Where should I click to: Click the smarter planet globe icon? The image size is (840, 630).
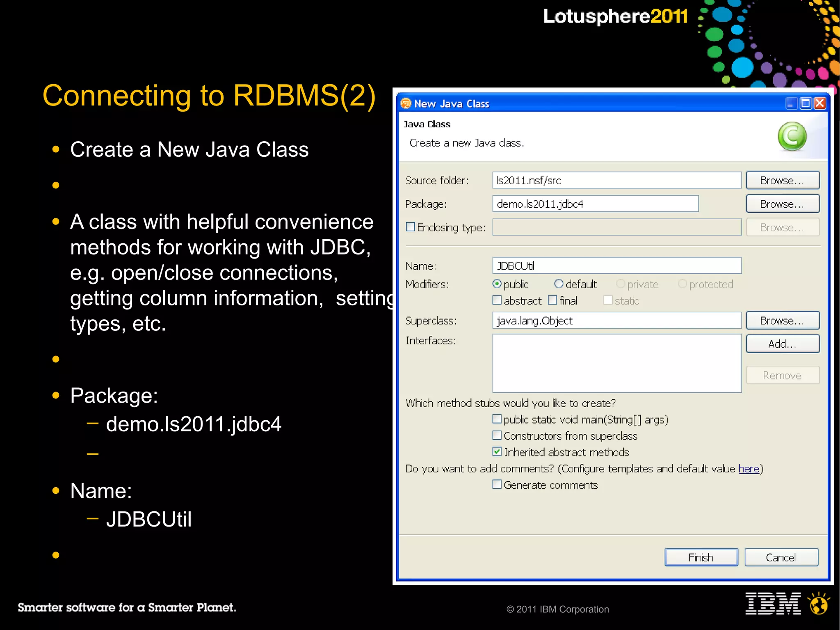[819, 603]
